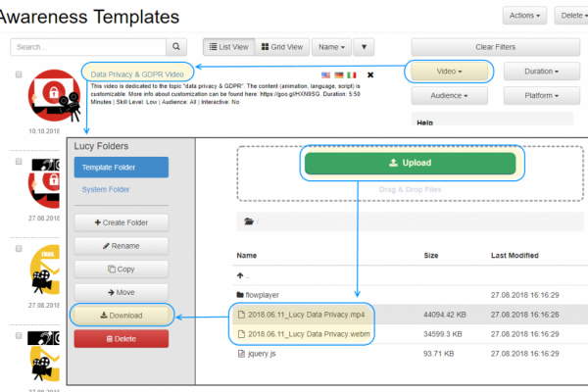Check the third template row checkbox
The image size is (588, 392).
pos(19,249)
